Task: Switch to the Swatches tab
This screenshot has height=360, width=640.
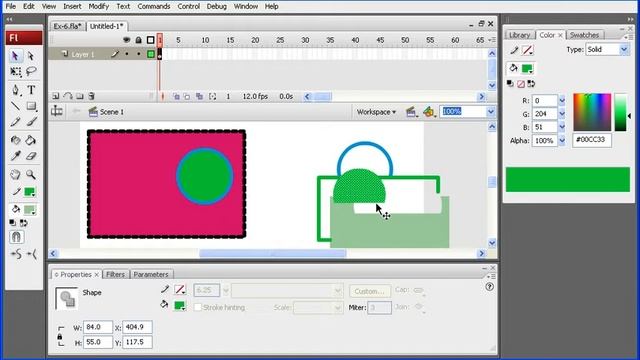Action: click(x=584, y=35)
